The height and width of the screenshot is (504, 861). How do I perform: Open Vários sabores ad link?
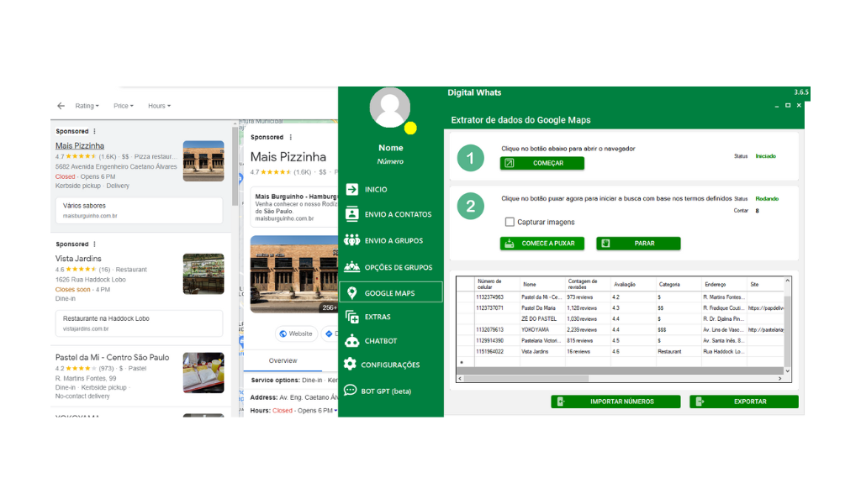(139, 211)
